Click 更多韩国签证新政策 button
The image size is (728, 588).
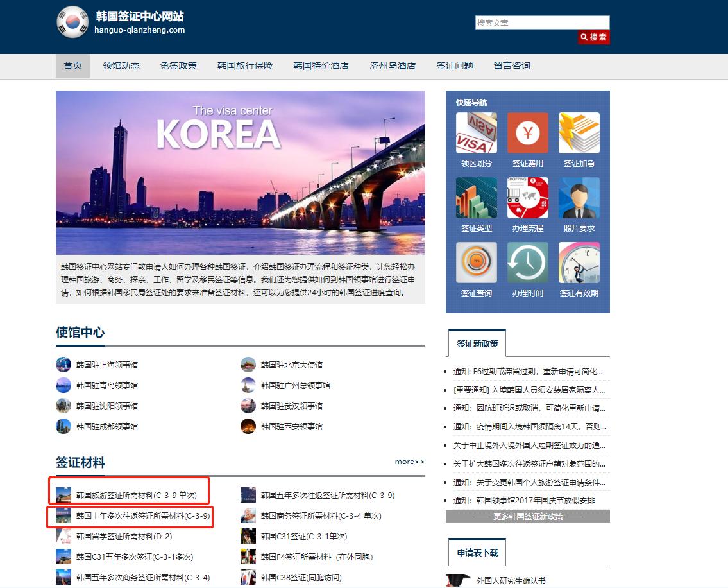[x=527, y=515]
